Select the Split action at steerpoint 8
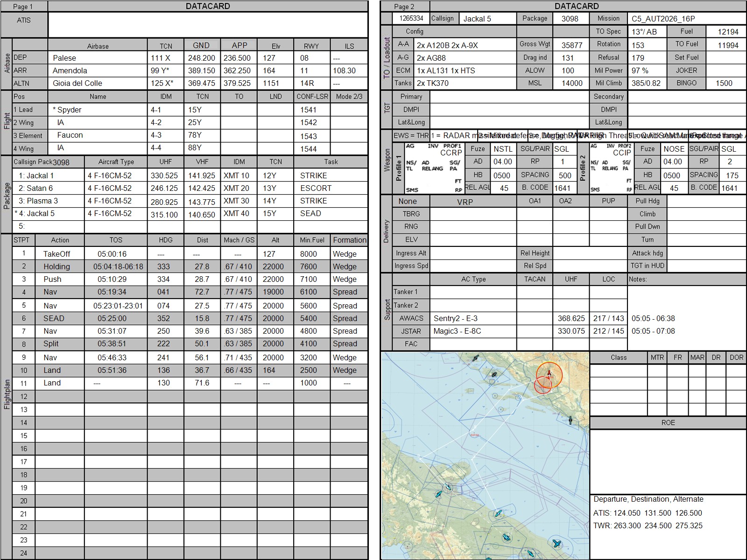This screenshot has width=747, height=560. 60,343
